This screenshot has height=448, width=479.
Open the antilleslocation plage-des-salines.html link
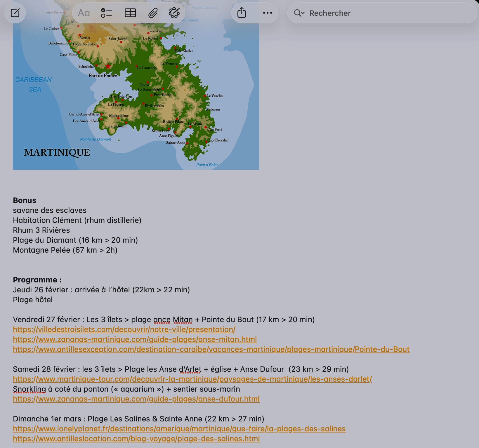pos(136,439)
